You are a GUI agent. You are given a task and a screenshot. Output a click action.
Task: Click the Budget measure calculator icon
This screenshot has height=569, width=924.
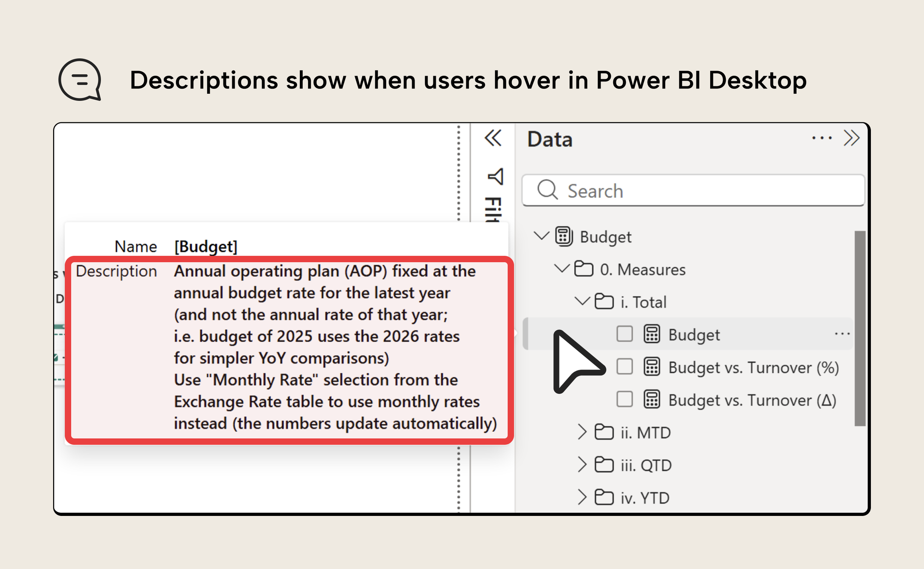click(x=652, y=334)
